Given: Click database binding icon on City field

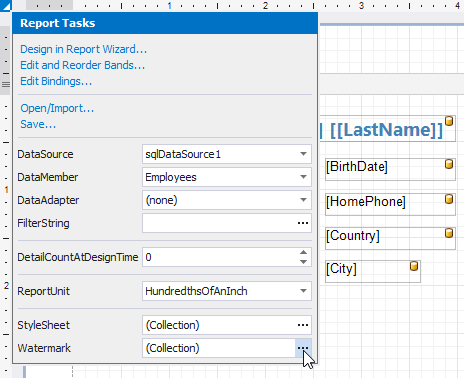Looking at the screenshot, I should (414, 266).
